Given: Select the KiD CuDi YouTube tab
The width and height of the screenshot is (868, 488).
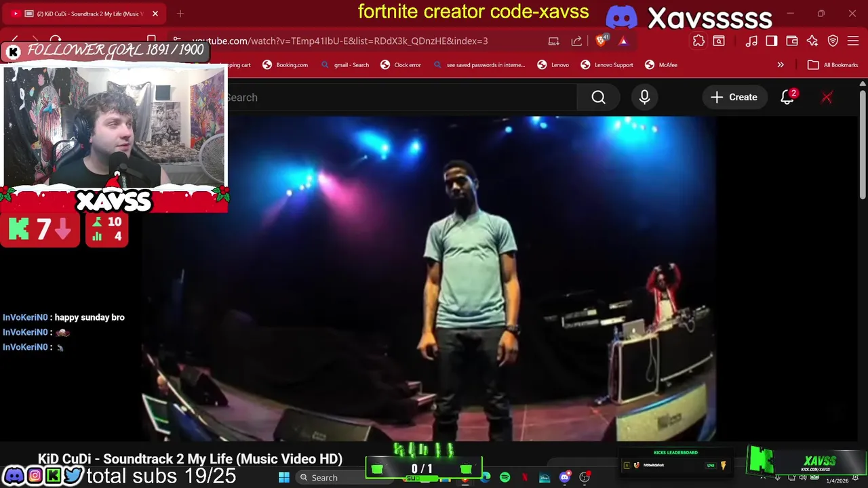Looking at the screenshot, I should (85, 14).
